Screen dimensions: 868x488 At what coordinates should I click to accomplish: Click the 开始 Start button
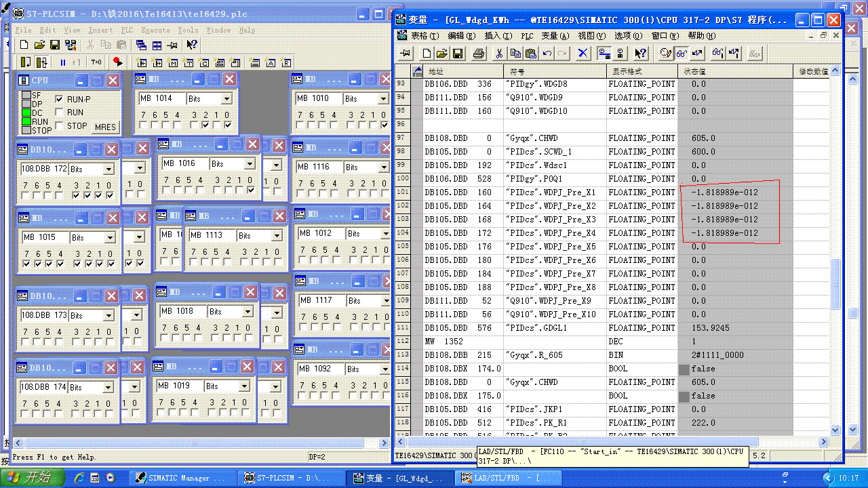click(x=32, y=478)
